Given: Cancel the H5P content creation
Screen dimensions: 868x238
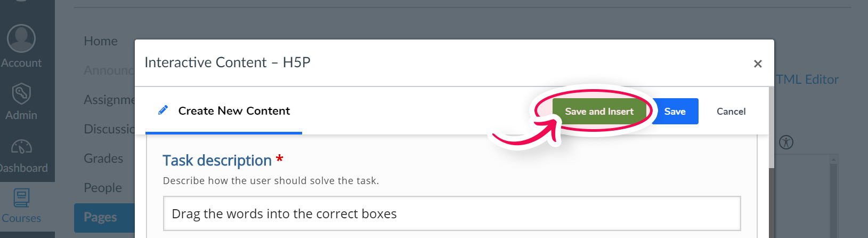Looking at the screenshot, I should 731,111.
